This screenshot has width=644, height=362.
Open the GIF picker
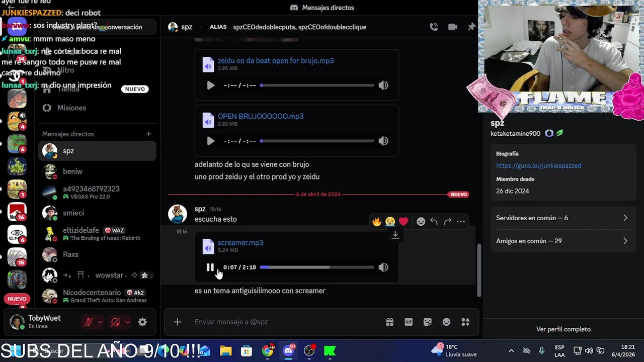click(409, 322)
